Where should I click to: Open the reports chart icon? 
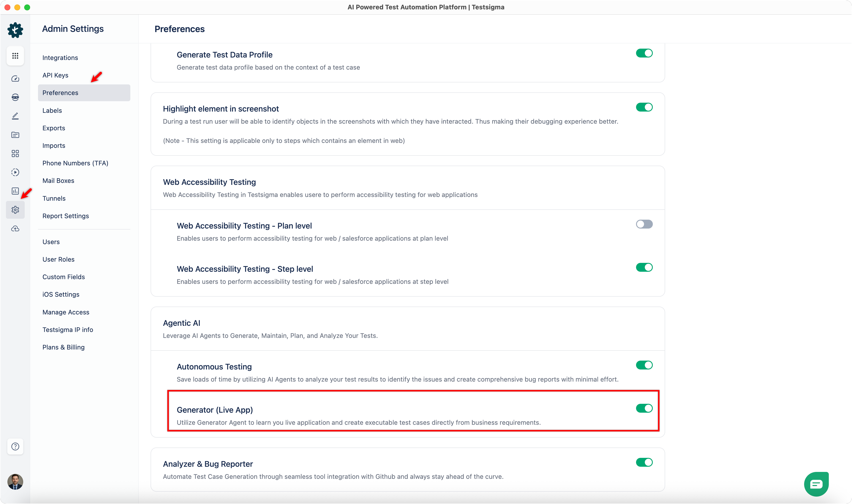click(15, 191)
